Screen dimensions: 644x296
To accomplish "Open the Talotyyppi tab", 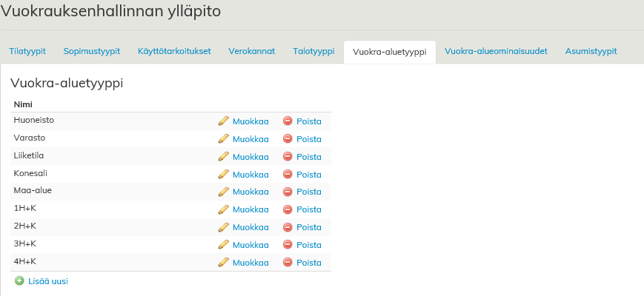I will tap(314, 51).
